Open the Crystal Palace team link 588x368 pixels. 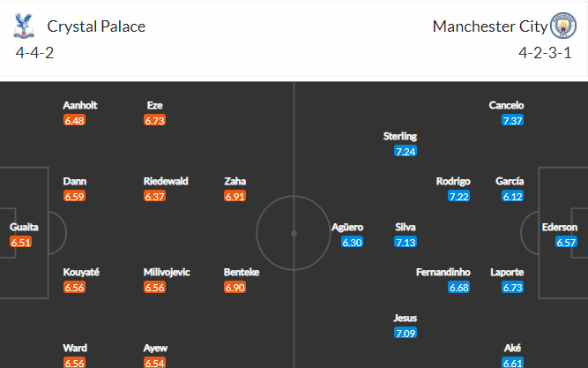pyautogui.click(x=96, y=26)
